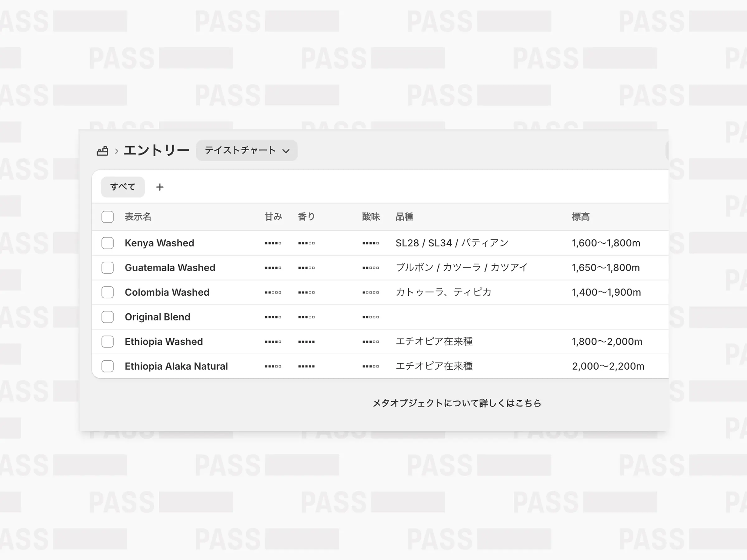The image size is (747, 560).
Task: Switch to the すべて tab
Action: click(123, 187)
